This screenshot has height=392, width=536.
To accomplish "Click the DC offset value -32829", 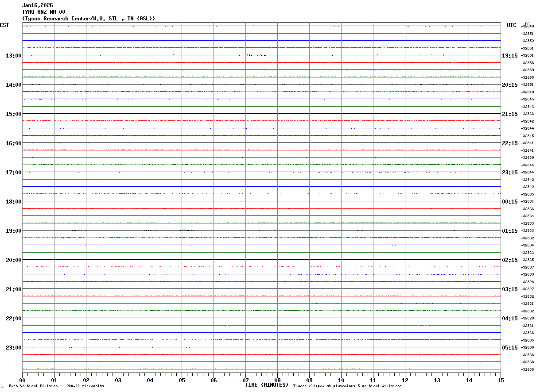I will (527, 318).
